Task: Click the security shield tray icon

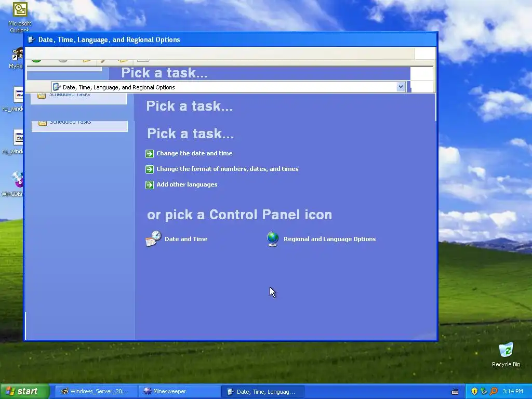Action: coord(474,392)
